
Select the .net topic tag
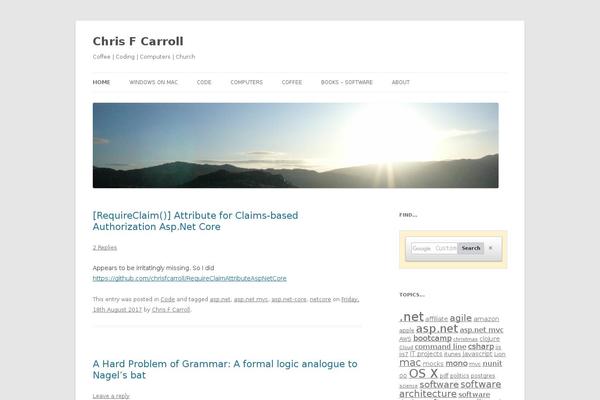411,317
